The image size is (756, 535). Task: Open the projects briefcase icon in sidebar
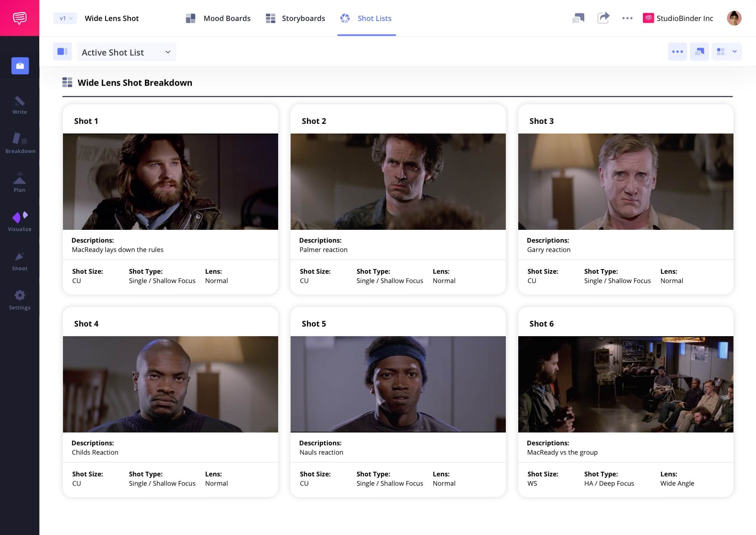click(x=20, y=66)
